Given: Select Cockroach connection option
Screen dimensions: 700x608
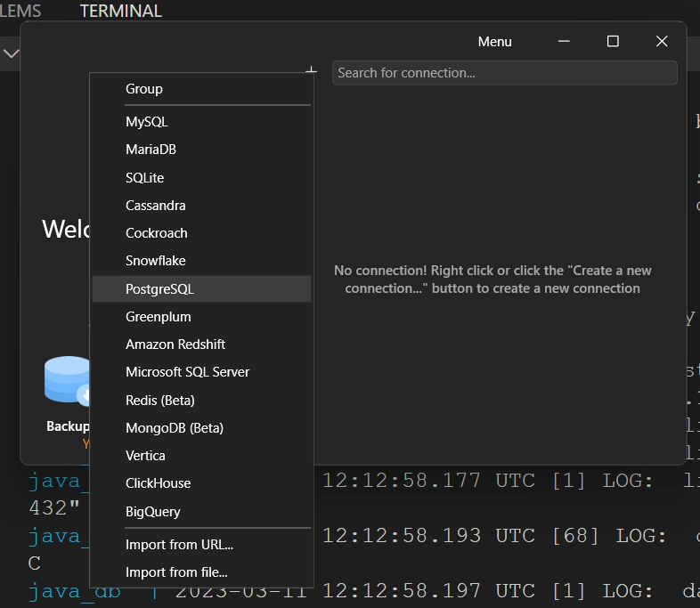Looking at the screenshot, I should tap(201, 233).
